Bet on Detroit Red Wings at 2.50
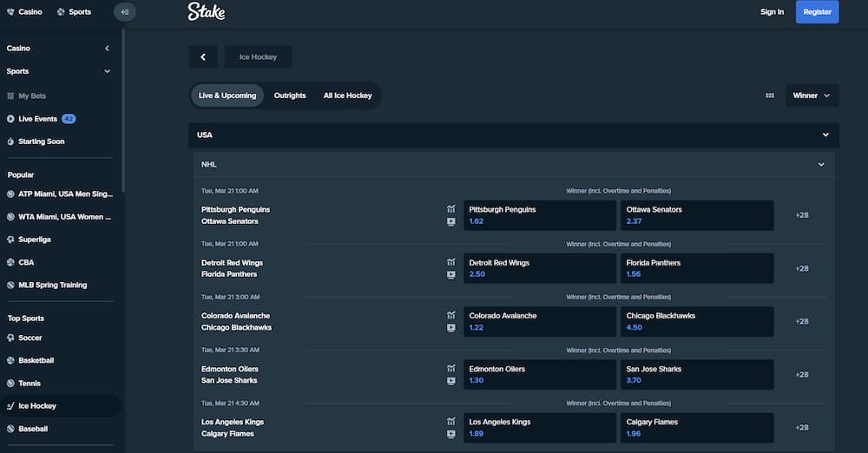This screenshot has height=453, width=868. click(x=540, y=268)
